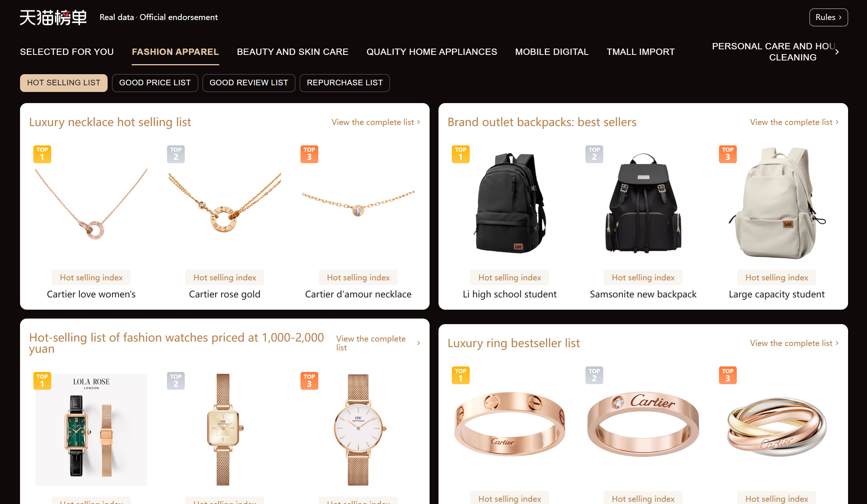Open the Cartier rose gold necklace image

click(x=225, y=202)
